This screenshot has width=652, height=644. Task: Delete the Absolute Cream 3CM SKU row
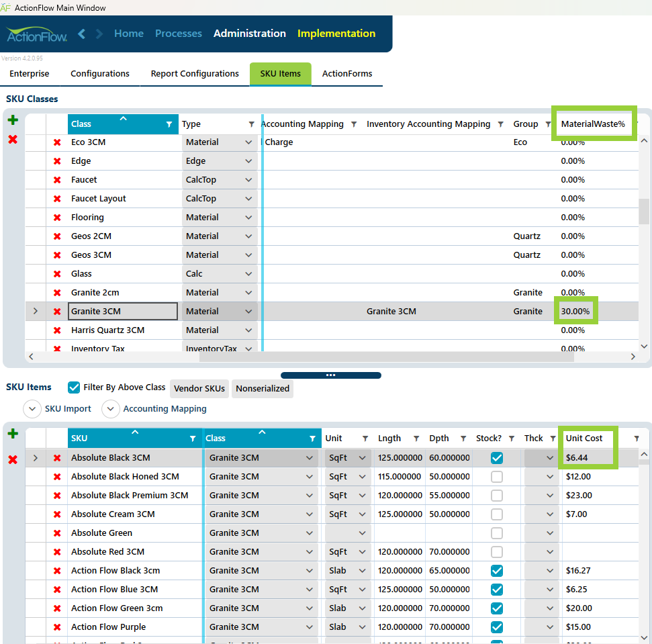(x=57, y=514)
